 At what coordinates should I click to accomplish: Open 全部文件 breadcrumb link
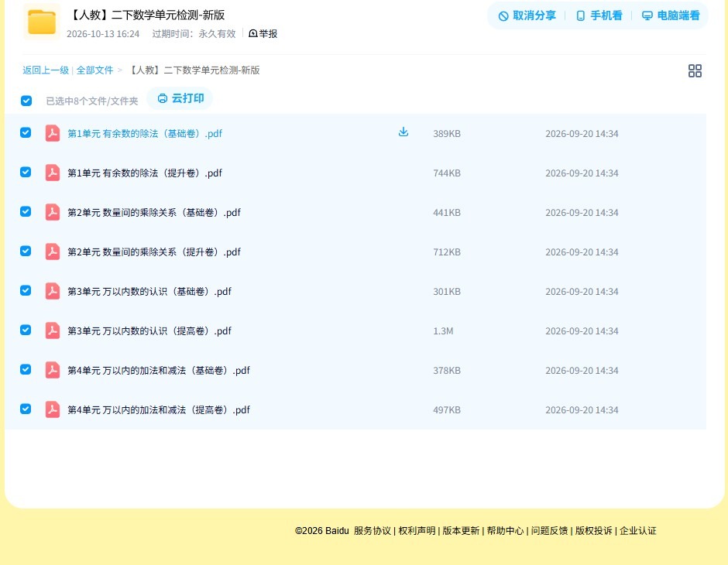pos(94,70)
